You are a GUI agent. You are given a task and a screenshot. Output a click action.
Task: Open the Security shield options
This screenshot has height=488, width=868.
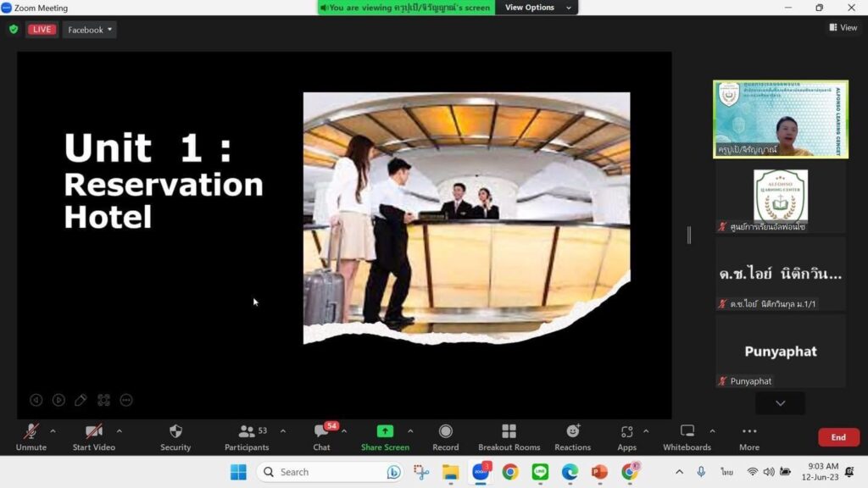click(175, 437)
